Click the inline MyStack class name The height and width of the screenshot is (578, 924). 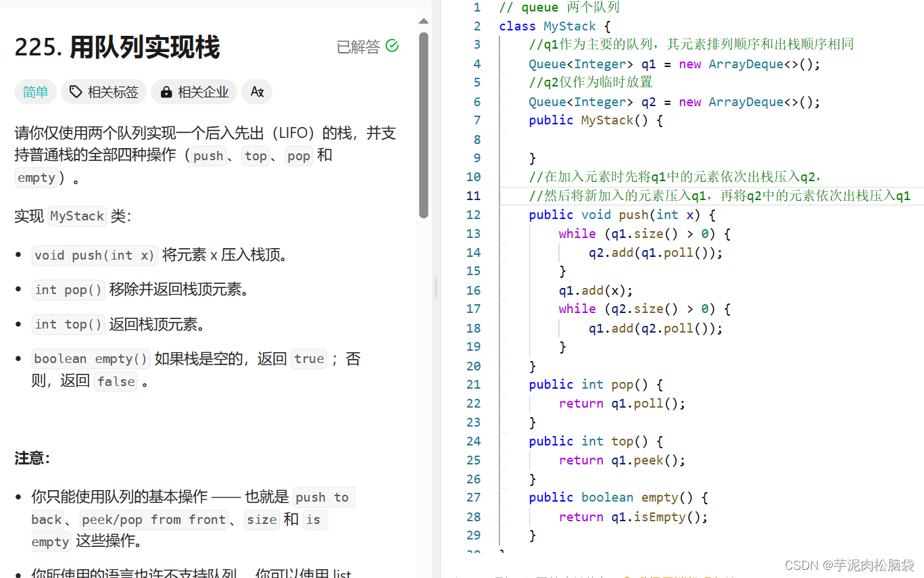(x=77, y=216)
